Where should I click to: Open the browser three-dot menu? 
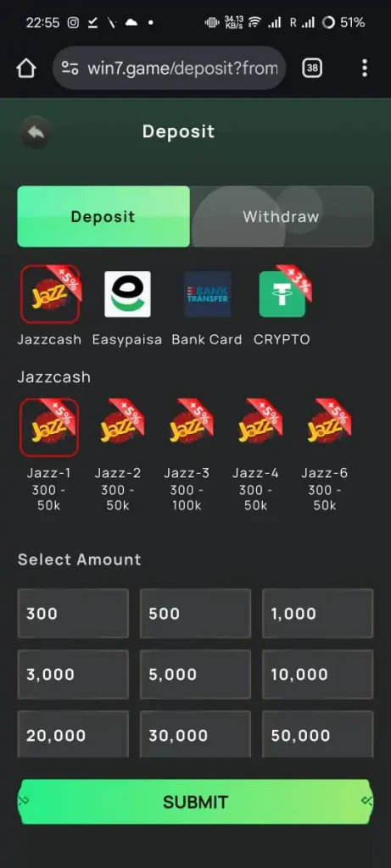point(365,68)
